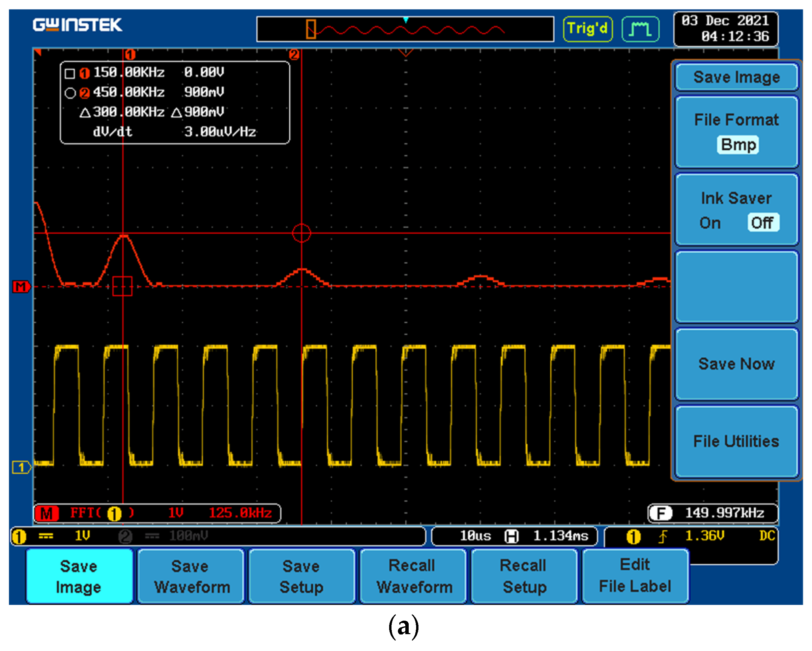Click the Trig'd status indicator
The image size is (812, 651).
(588, 28)
